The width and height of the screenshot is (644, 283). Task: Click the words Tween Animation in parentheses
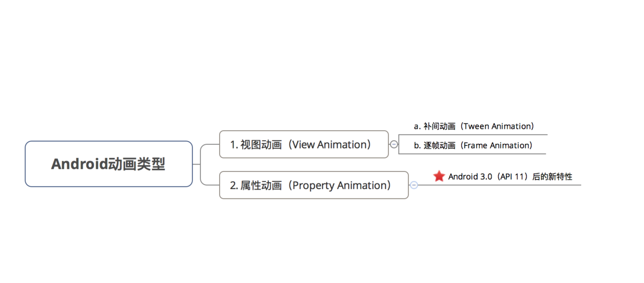click(496, 126)
